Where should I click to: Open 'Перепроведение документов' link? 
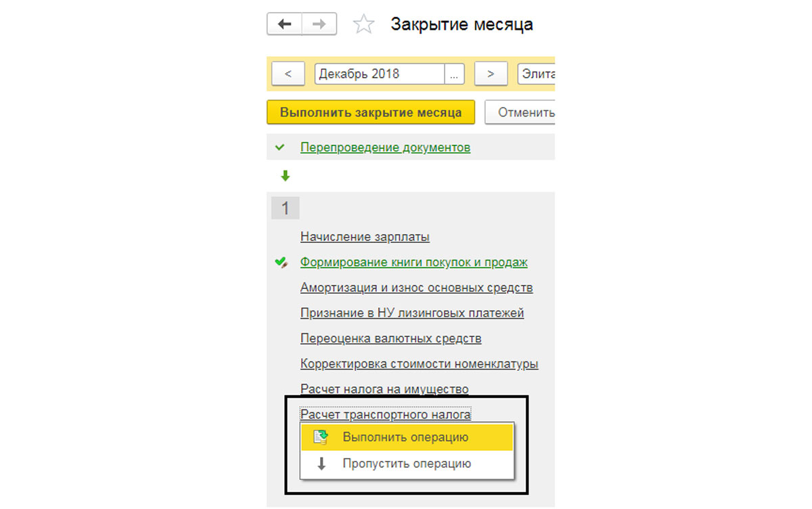click(385, 147)
